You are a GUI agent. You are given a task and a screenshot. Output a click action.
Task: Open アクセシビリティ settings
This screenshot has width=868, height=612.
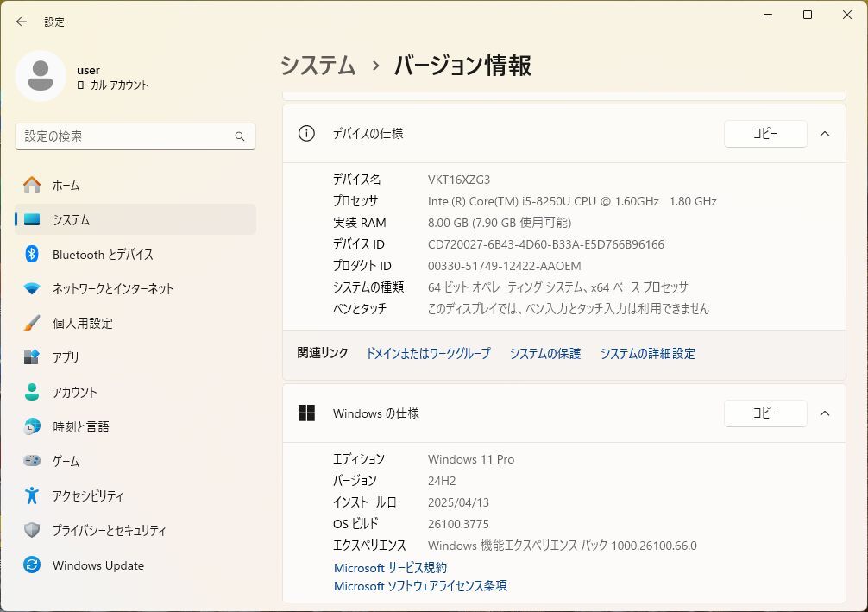(135, 495)
